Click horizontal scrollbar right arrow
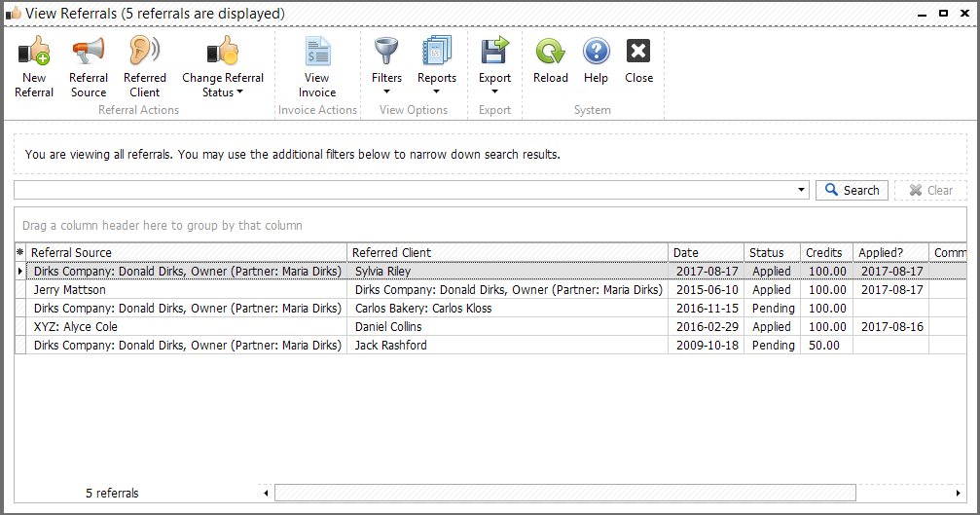 (x=959, y=494)
